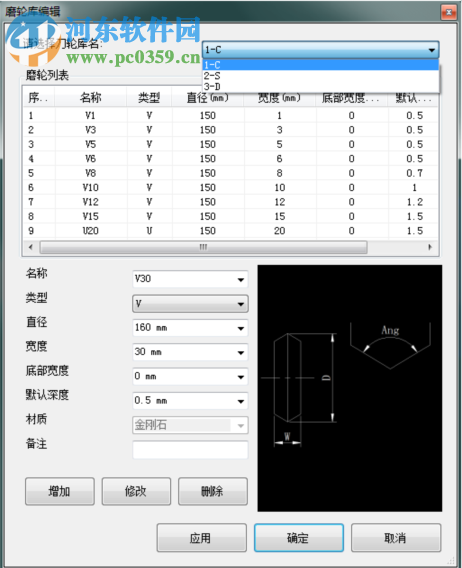The height and width of the screenshot is (568, 462).
Task: Select row V15 in the wheel list
Action: (230, 216)
